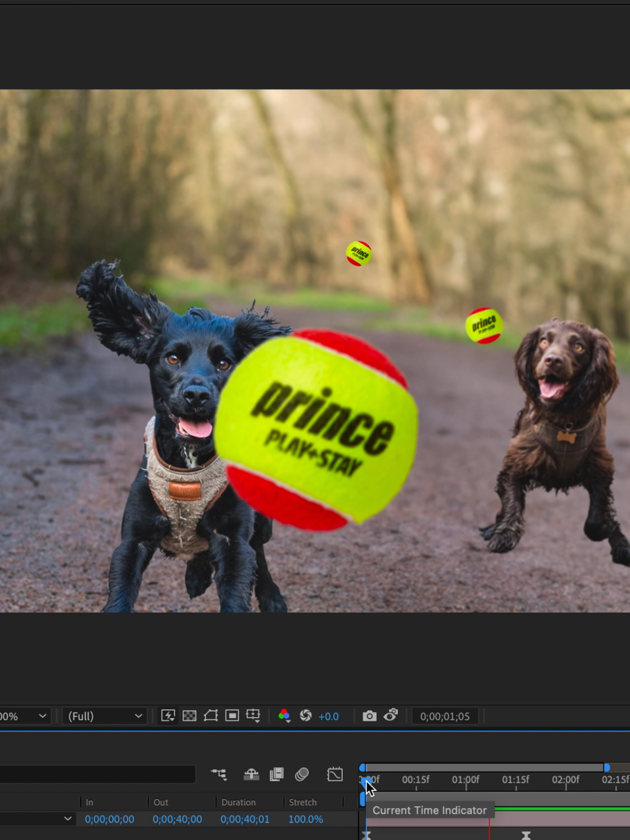This screenshot has width=630, height=840.
Task: Click the 00:15f mark on time ruler
Action: 415,780
